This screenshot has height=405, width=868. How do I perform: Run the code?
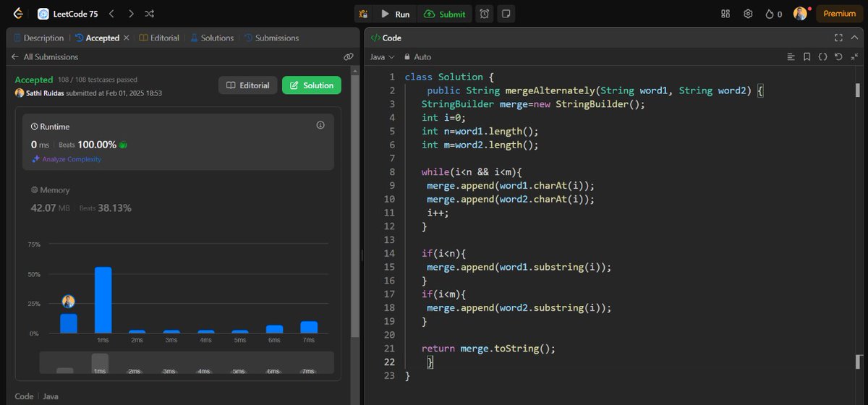tap(395, 14)
